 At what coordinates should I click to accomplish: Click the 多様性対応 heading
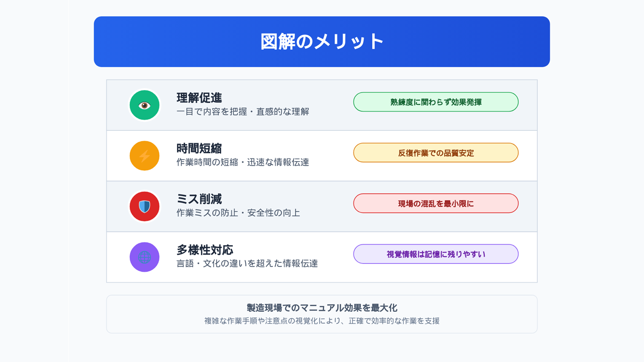pos(205,250)
